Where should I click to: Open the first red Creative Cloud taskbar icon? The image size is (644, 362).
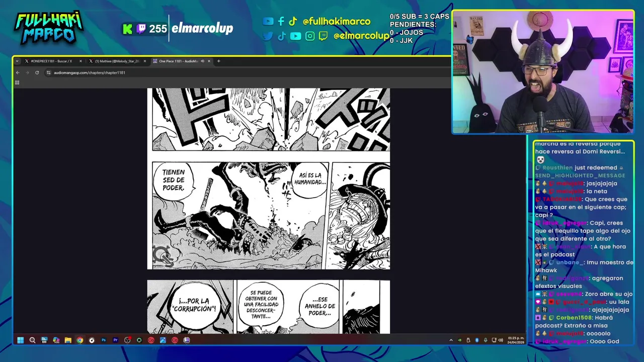(151, 340)
